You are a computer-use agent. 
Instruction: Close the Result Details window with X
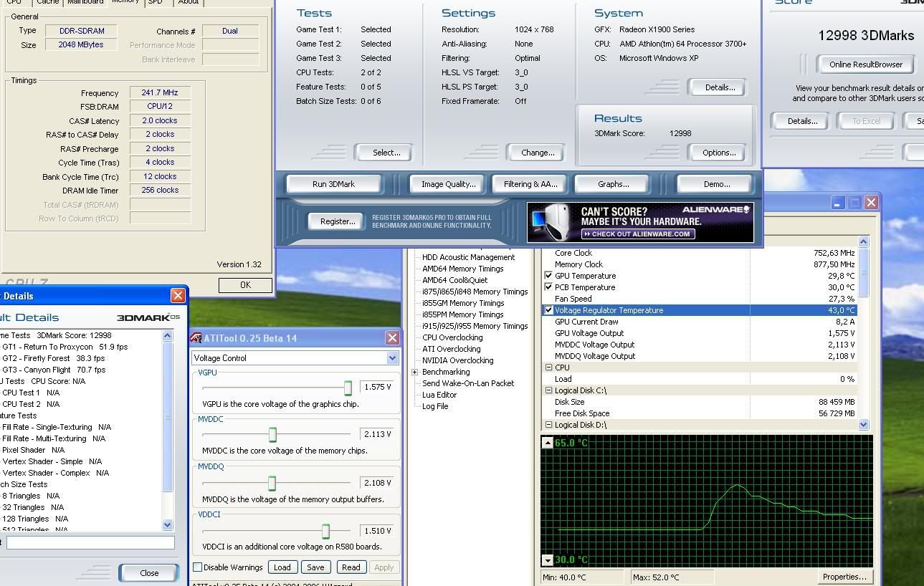tap(178, 296)
